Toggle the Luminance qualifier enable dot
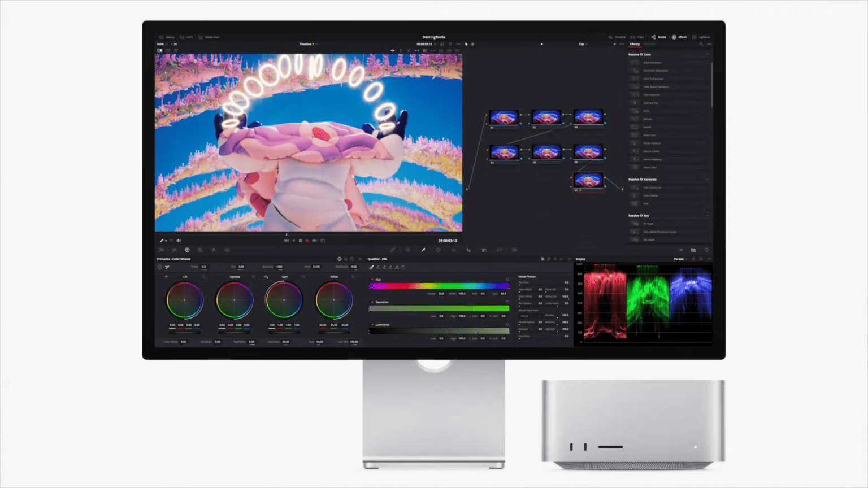This screenshot has width=868, height=488. pyautogui.click(x=372, y=325)
